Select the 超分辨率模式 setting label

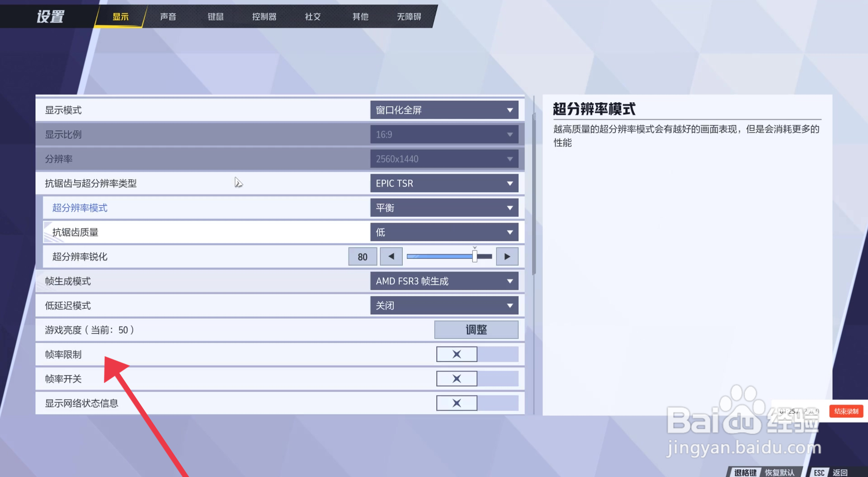click(80, 208)
